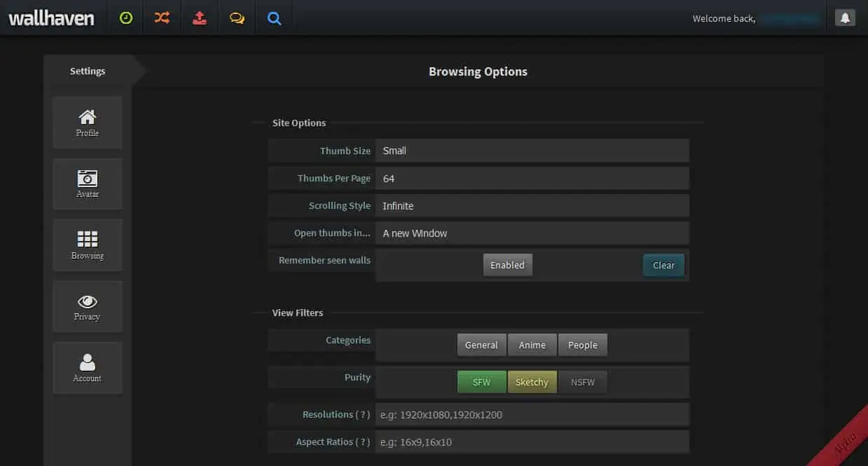The image size is (868, 466).
Task: Toggle the SFW purity filter
Action: [x=481, y=382]
